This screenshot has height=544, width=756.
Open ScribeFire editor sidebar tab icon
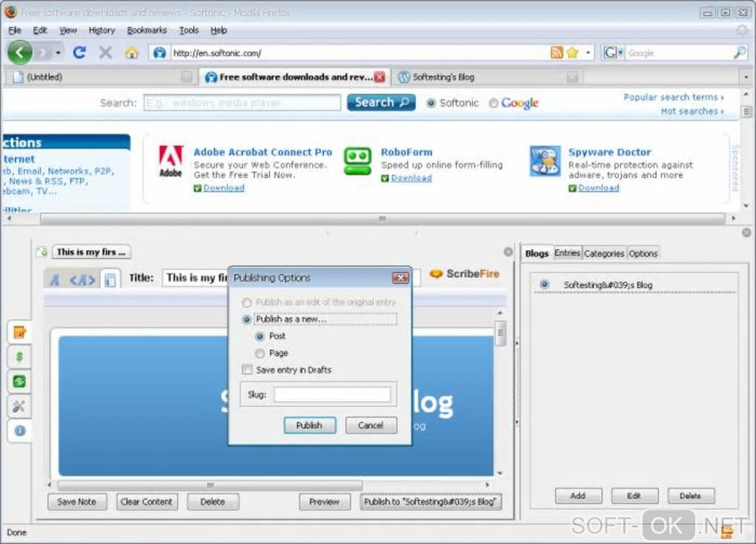(x=19, y=332)
